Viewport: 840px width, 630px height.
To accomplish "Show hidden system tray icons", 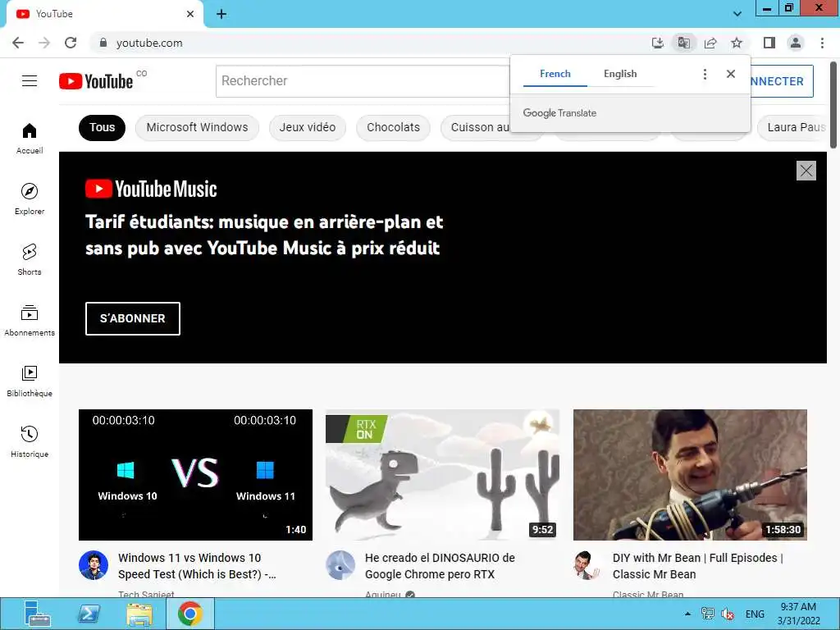I will 688,614.
